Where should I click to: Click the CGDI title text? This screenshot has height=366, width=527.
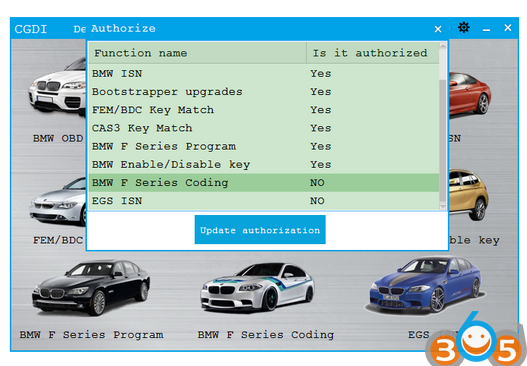[31, 29]
